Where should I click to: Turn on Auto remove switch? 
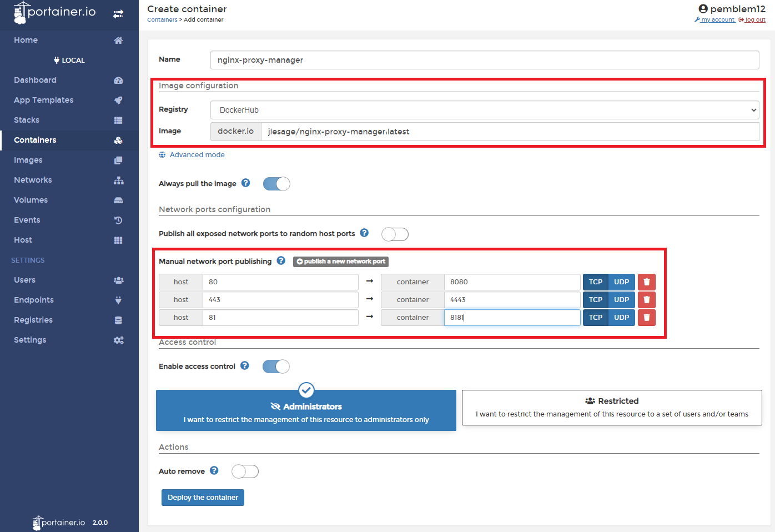tap(245, 471)
